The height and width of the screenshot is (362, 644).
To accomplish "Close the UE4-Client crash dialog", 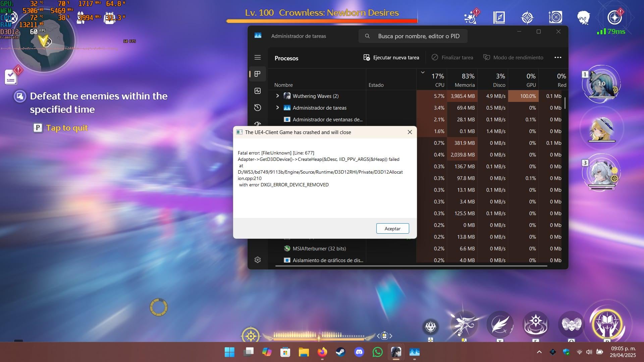I will coord(410,132).
